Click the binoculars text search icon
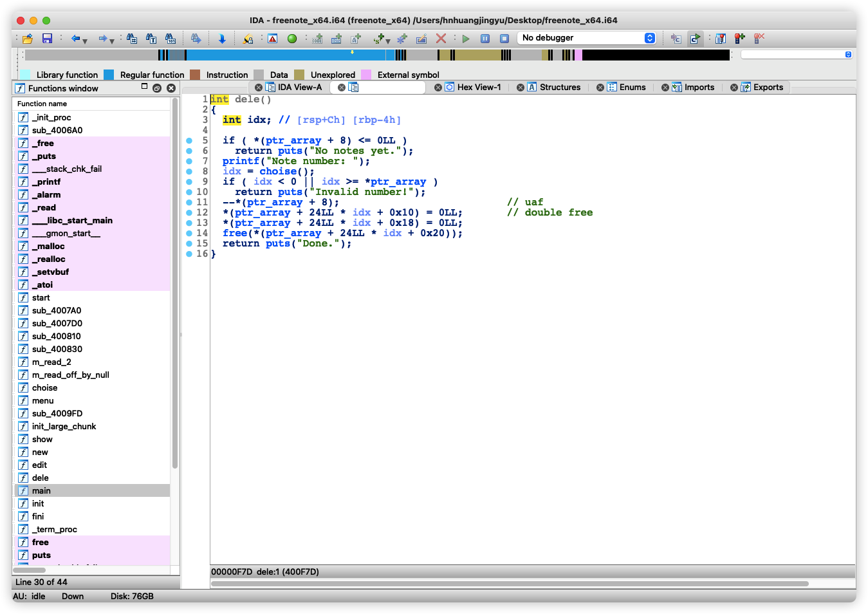This screenshot has width=868, height=614. [x=151, y=39]
